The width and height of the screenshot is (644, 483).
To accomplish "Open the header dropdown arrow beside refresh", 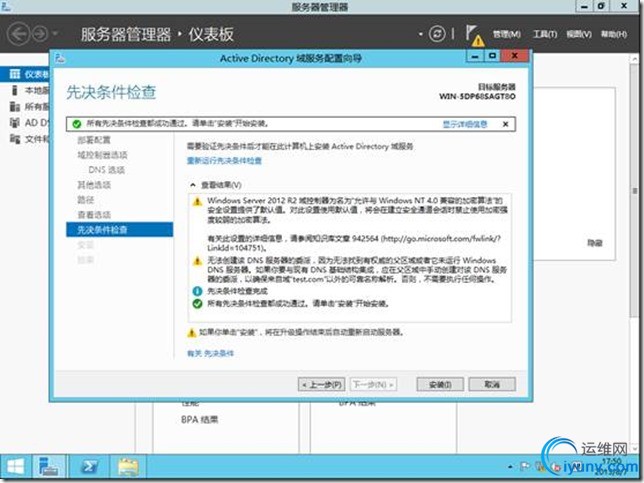I will [x=421, y=34].
